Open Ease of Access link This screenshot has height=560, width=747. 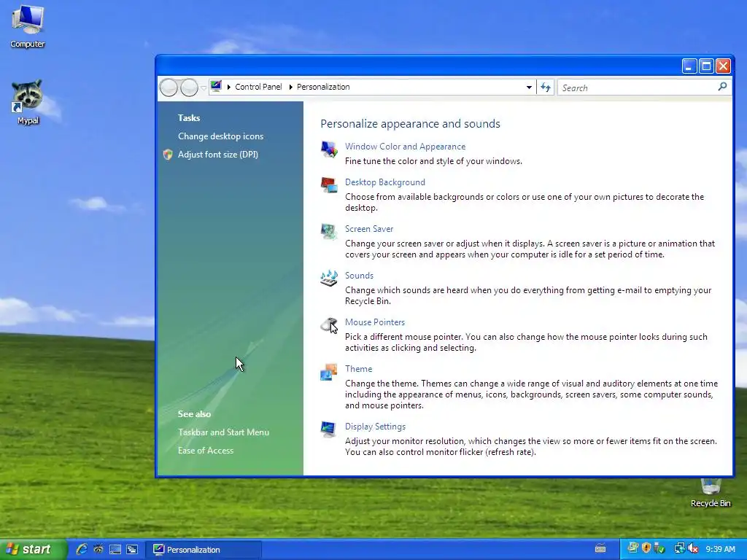click(x=206, y=451)
